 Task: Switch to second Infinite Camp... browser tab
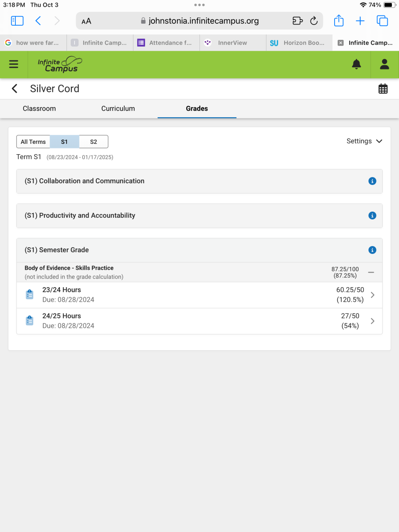pos(100,43)
